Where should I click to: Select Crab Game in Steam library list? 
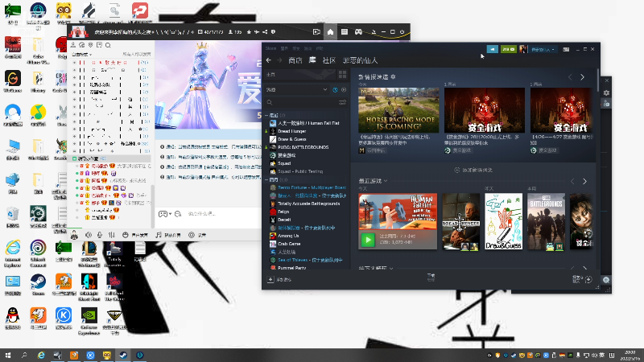[x=289, y=244]
